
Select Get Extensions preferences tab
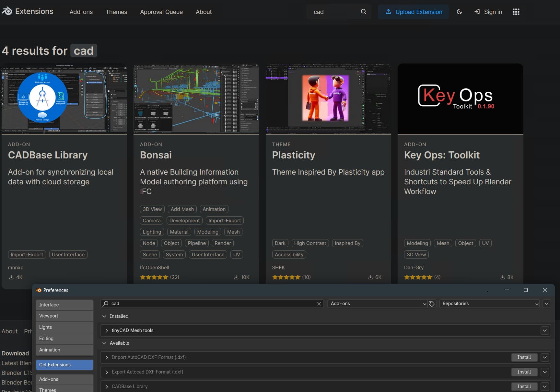64,365
